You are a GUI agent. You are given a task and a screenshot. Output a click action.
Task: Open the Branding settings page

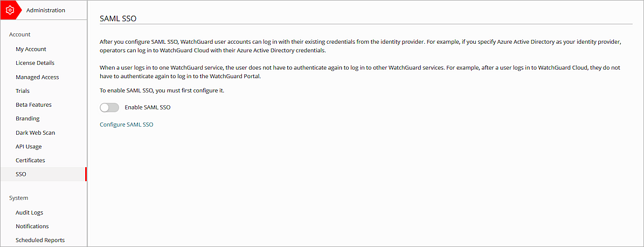tap(27, 119)
